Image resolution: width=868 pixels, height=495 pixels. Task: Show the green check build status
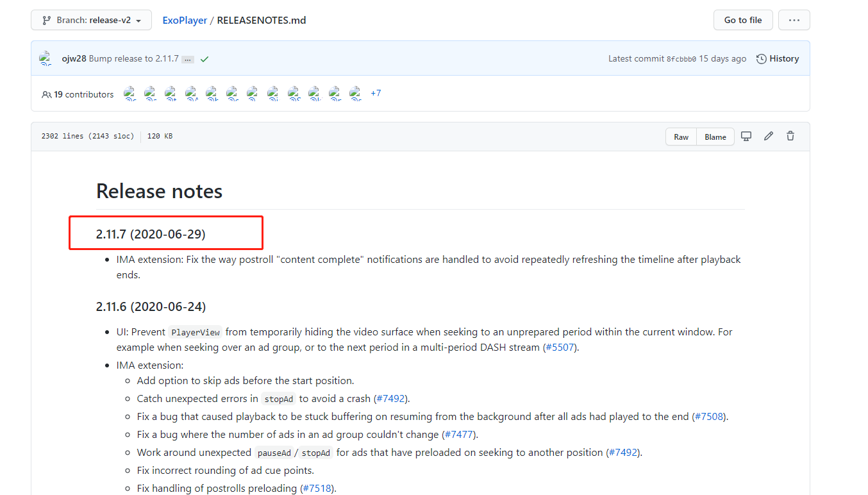coord(204,59)
